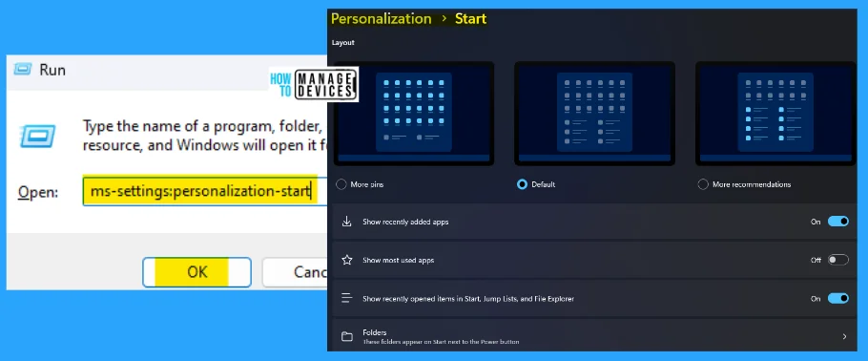
Task: Go back to Personalization breadcrumb
Action: tap(381, 18)
